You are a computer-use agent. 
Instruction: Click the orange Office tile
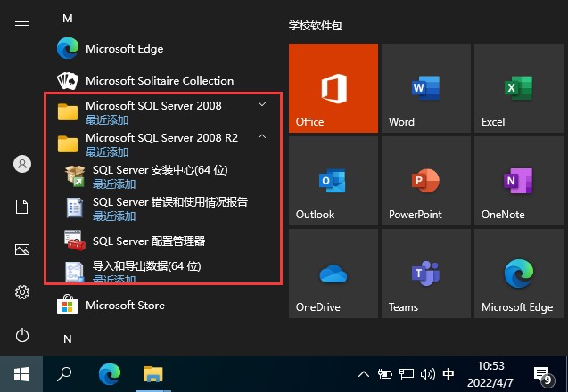(333, 88)
